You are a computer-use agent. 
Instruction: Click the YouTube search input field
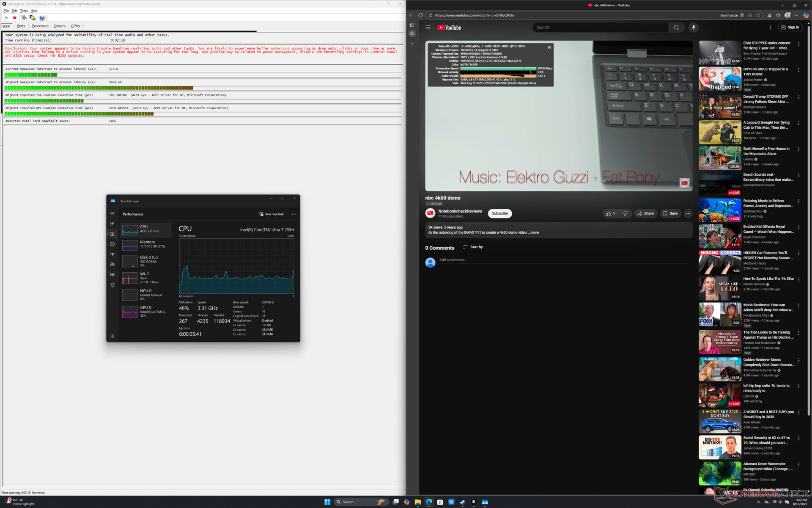click(601, 28)
